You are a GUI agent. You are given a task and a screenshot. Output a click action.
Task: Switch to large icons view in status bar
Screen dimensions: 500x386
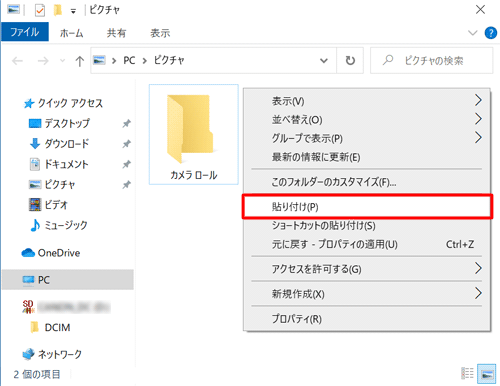(486, 373)
